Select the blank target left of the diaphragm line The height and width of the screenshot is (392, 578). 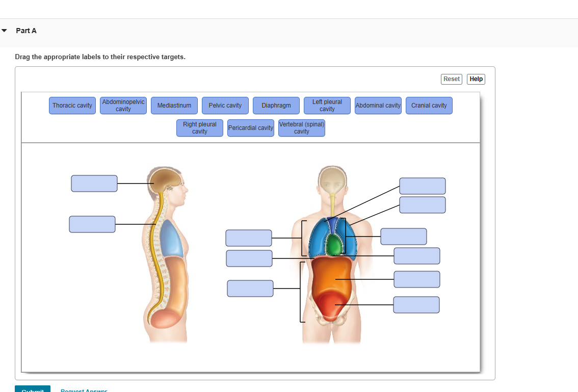[x=249, y=258]
